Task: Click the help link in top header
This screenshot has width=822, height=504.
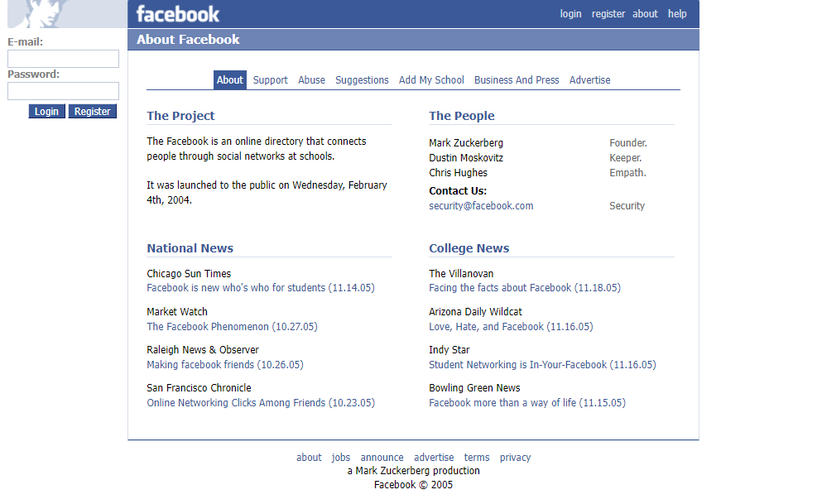Action: [677, 14]
